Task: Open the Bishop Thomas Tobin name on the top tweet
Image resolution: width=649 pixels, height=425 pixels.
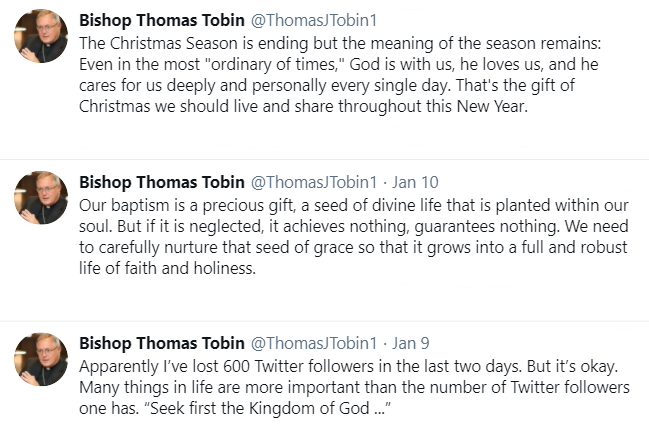Action: click(x=161, y=20)
